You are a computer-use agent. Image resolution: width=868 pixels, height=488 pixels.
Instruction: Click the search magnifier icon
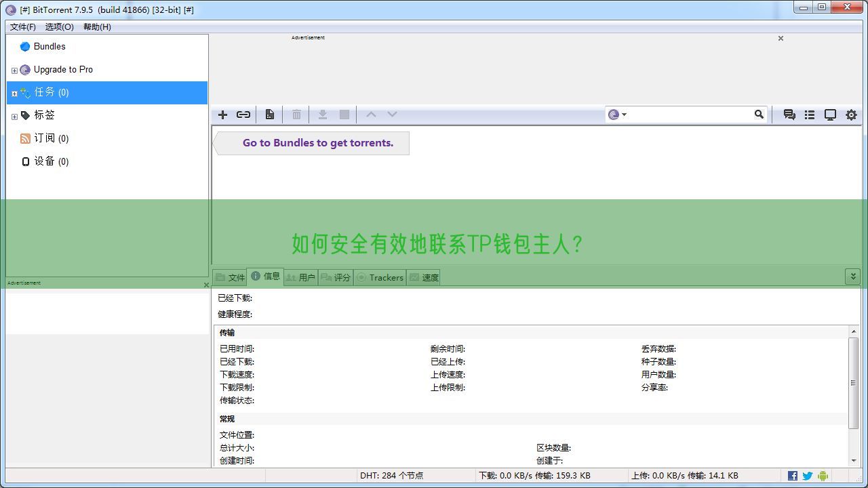click(x=759, y=115)
